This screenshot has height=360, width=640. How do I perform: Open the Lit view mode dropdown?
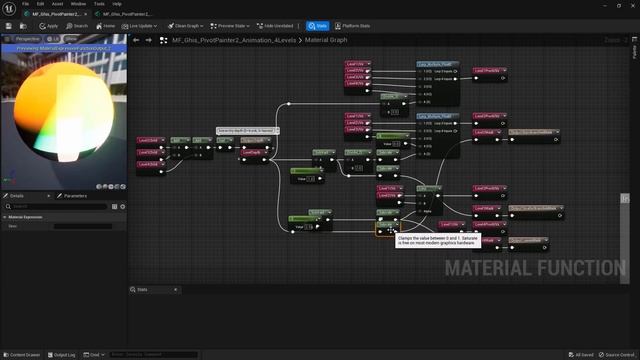pos(53,39)
